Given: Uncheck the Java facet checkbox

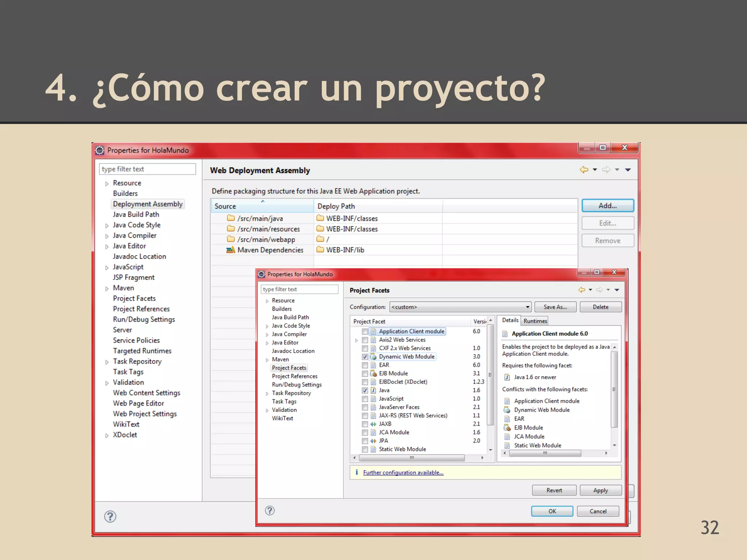Looking at the screenshot, I should tap(365, 390).
